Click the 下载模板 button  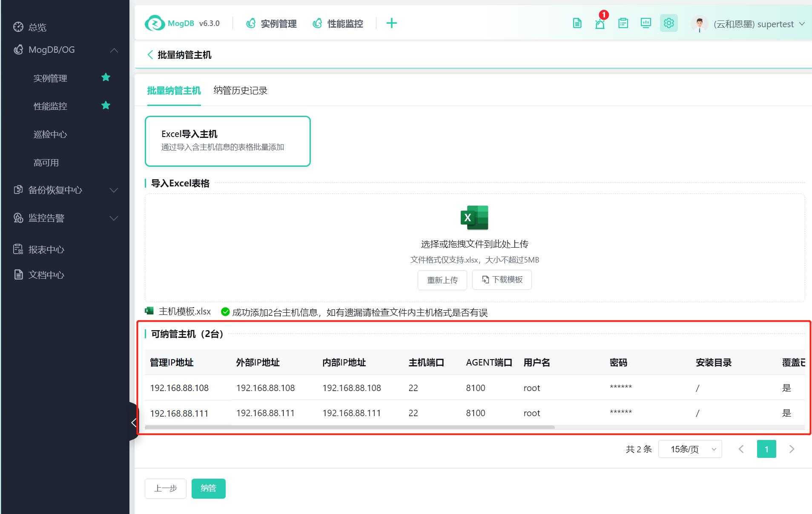tap(502, 280)
